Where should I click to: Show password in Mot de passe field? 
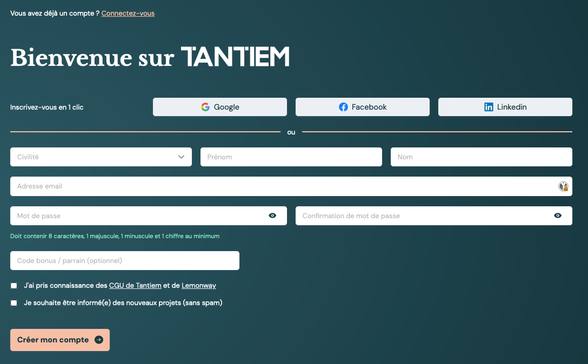pyautogui.click(x=272, y=215)
